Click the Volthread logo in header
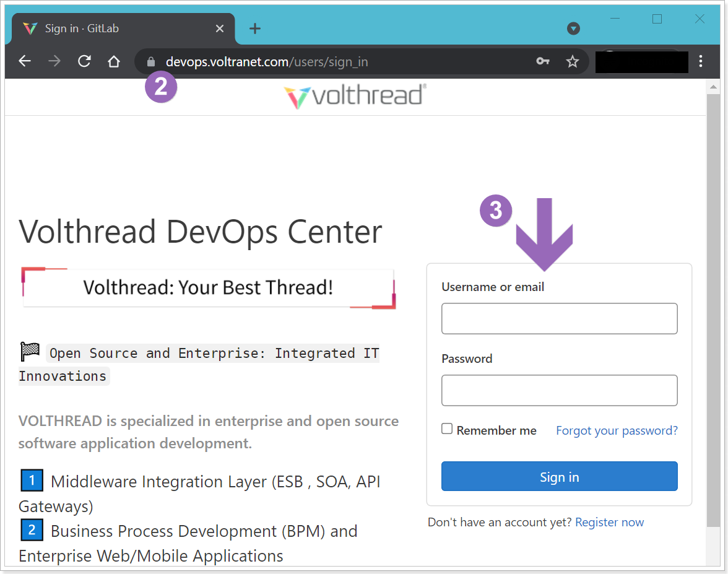 click(x=355, y=97)
